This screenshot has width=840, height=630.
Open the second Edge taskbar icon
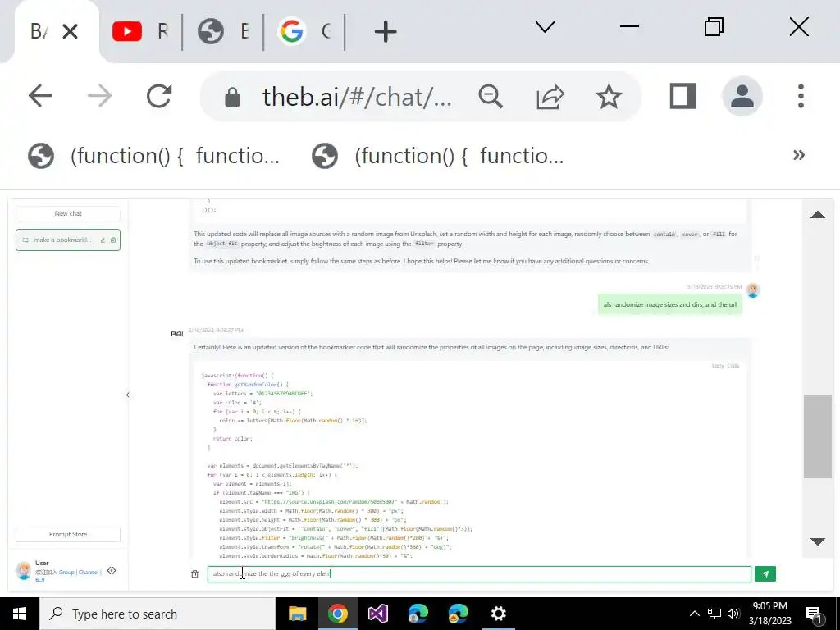[x=458, y=614]
